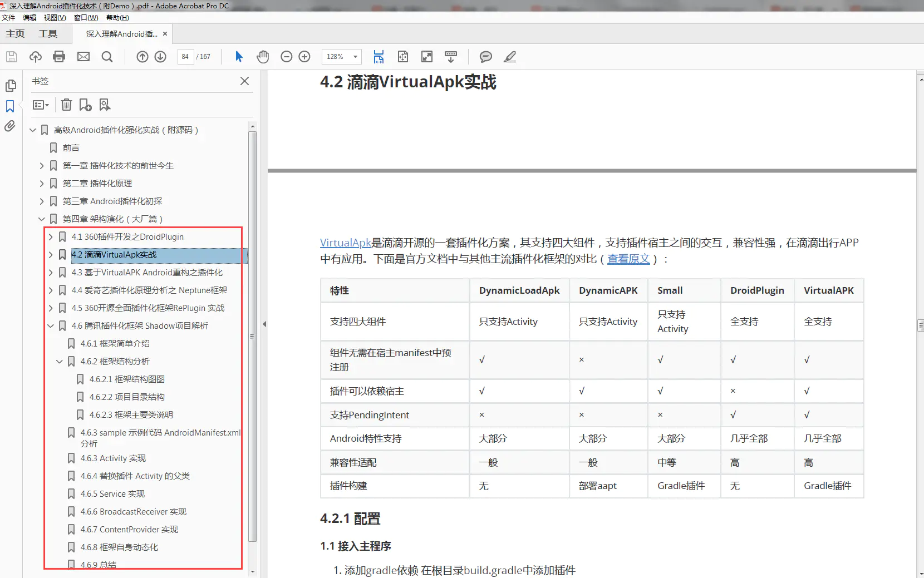924x578 pixels.
Task: Go to next page arrow
Action: click(x=160, y=57)
